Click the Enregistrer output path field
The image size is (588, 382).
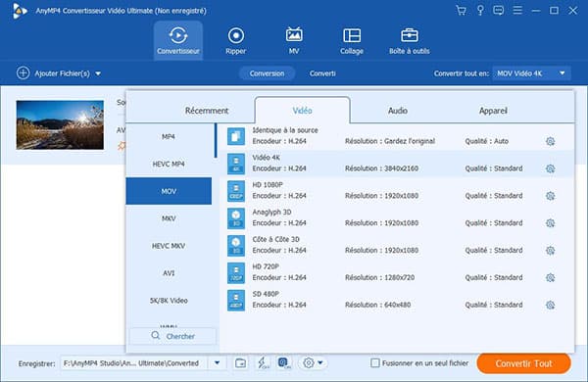tap(133, 362)
